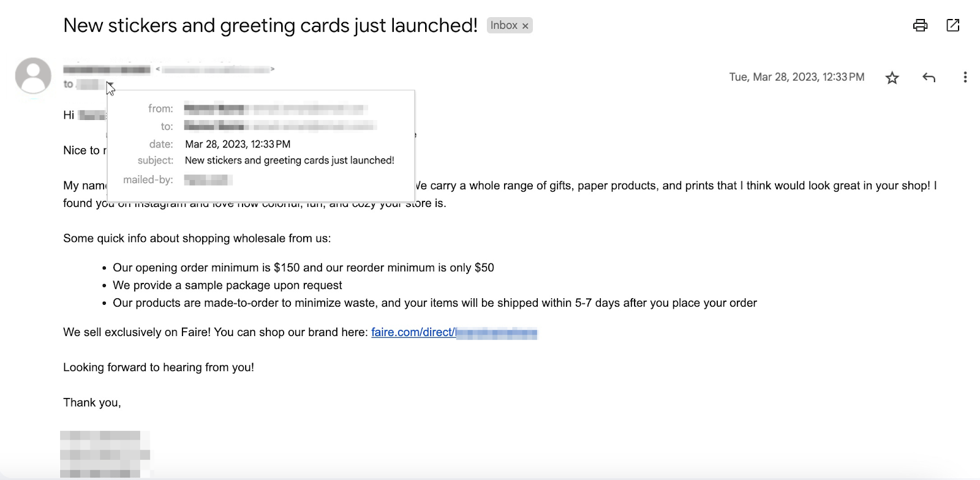Click the blurred signature image at bottom
The width and height of the screenshot is (980, 480).
[105, 454]
